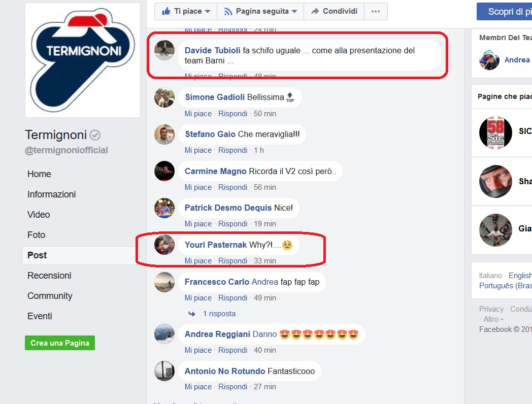The width and height of the screenshot is (532, 404).
Task: Open the SIC 58 page thumbnail
Action: click(x=495, y=132)
